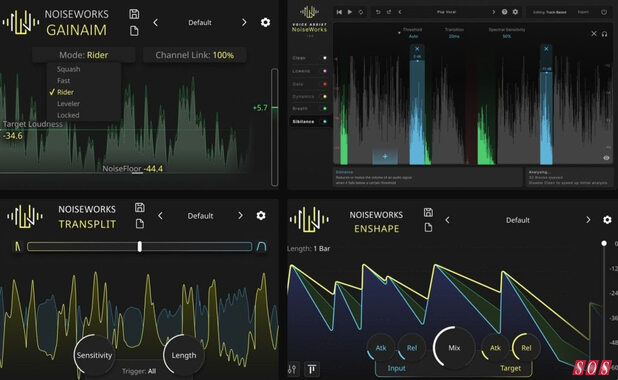Click the Channel Link 100% control

coord(195,55)
